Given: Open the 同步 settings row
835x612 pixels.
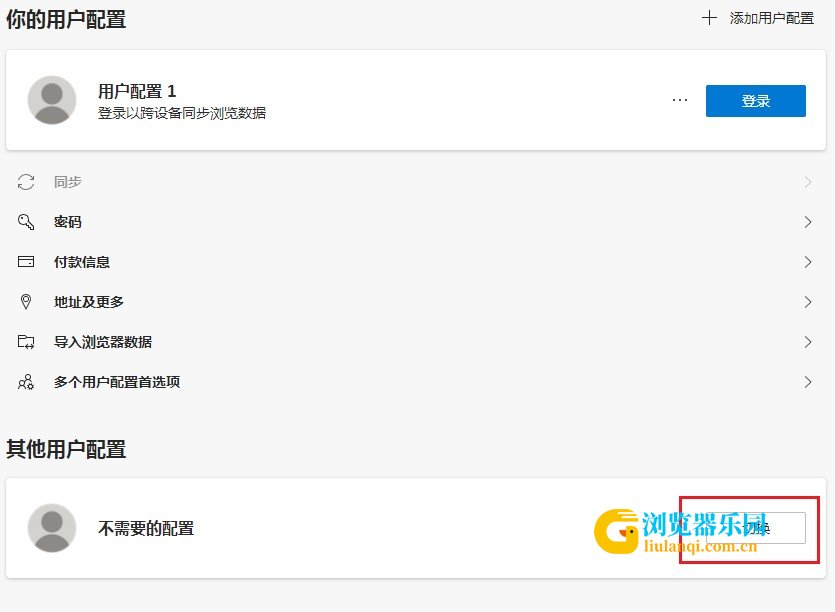Looking at the screenshot, I should [415, 182].
